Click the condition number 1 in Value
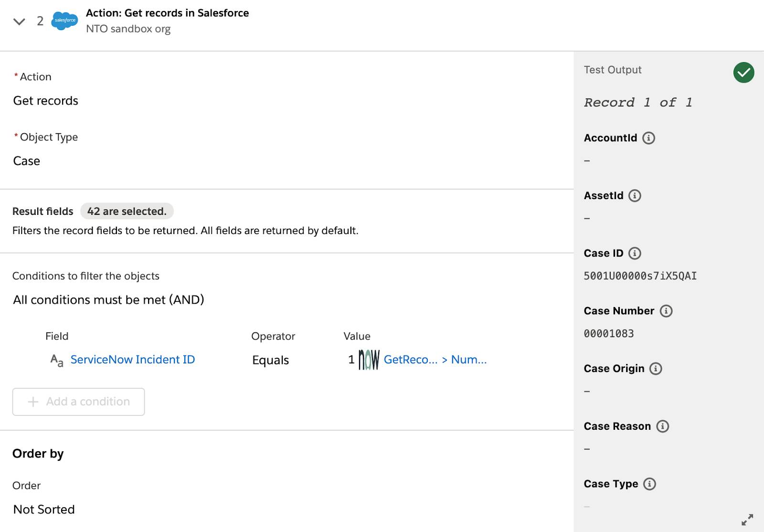The image size is (764, 532). pyautogui.click(x=351, y=360)
